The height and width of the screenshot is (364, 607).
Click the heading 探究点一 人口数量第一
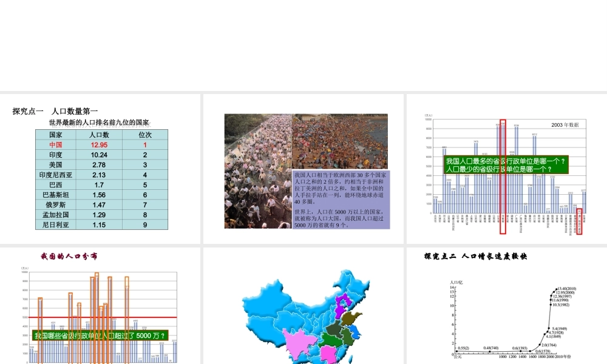click(x=55, y=112)
